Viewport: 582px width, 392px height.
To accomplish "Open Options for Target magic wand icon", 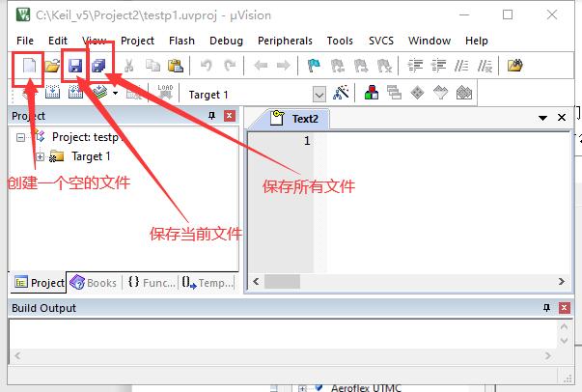I will (341, 93).
